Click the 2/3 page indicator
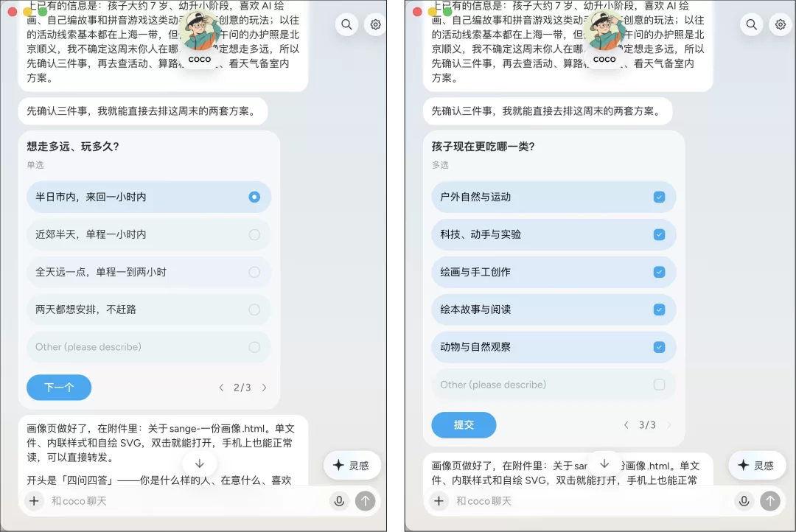This screenshot has height=532, width=796. click(242, 388)
